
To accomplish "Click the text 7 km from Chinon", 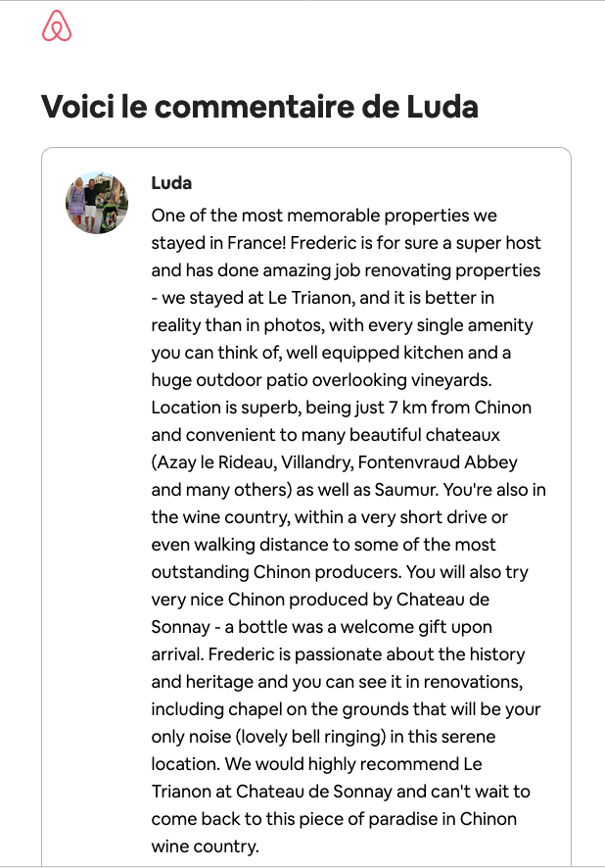I will [459, 408].
